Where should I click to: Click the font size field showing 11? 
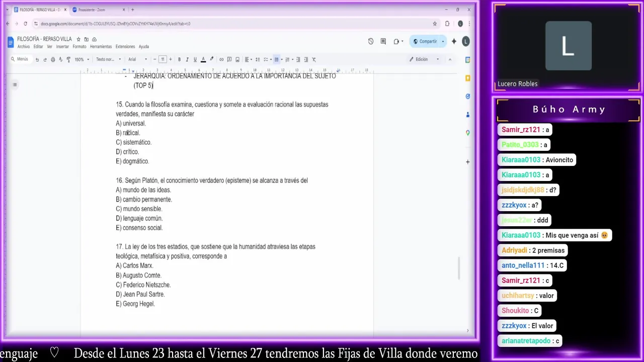point(163,59)
